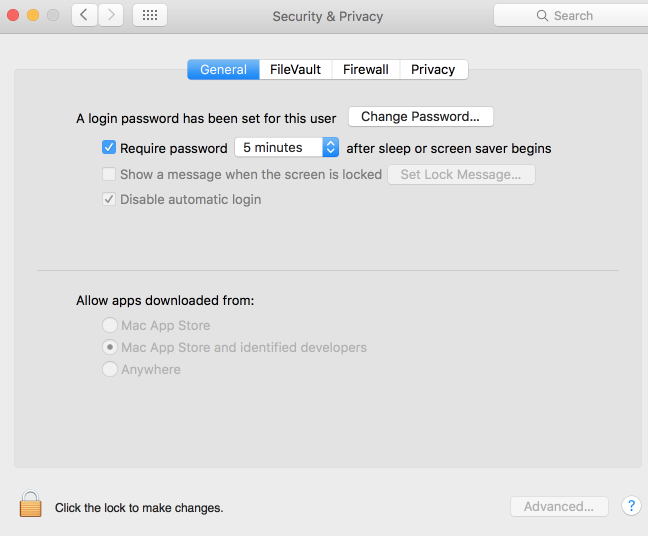The image size is (648, 536).
Task: Open the Privacy tab
Action: (x=434, y=69)
